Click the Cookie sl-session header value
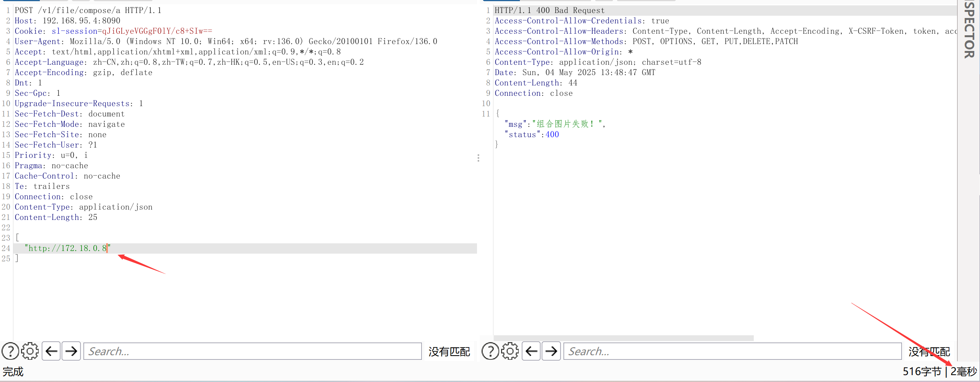The width and height of the screenshot is (980, 382). click(157, 31)
